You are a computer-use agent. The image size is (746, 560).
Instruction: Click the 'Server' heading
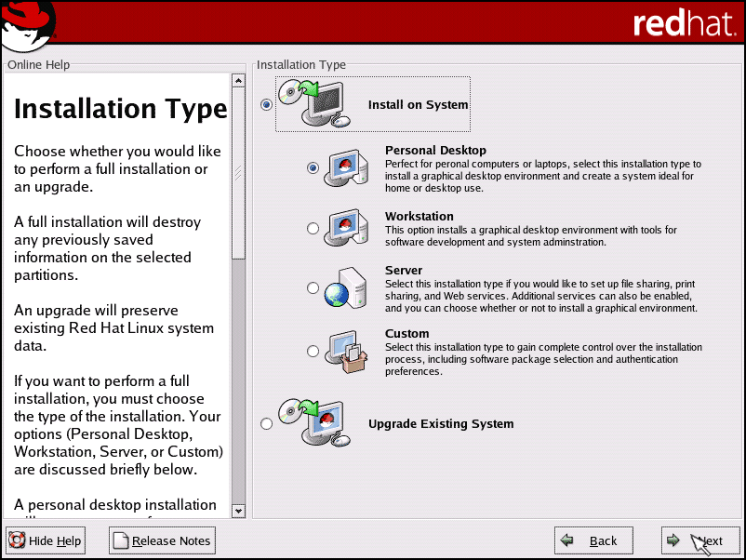tap(404, 271)
